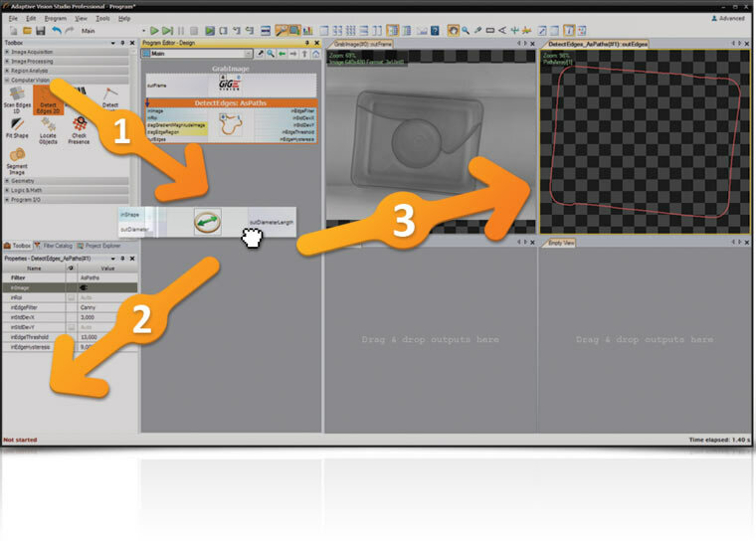Open the Main macrofilter dropdown
Screen dimensions: 756x545
248,54
